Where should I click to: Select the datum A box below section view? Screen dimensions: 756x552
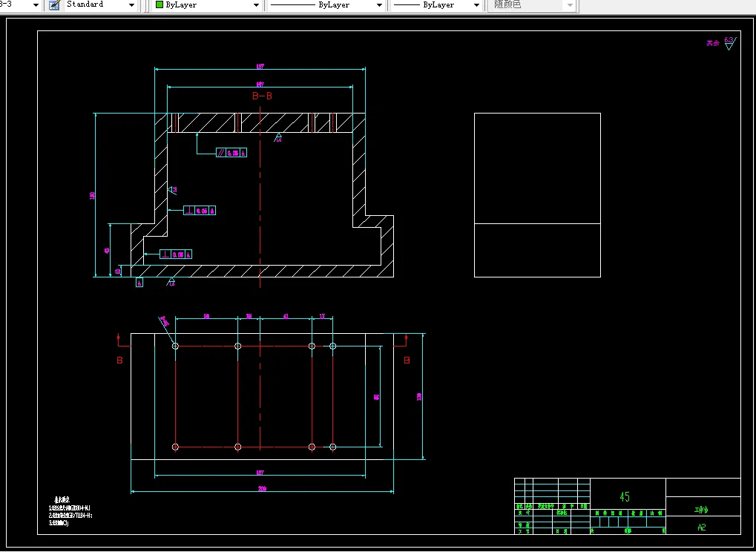point(139,283)
